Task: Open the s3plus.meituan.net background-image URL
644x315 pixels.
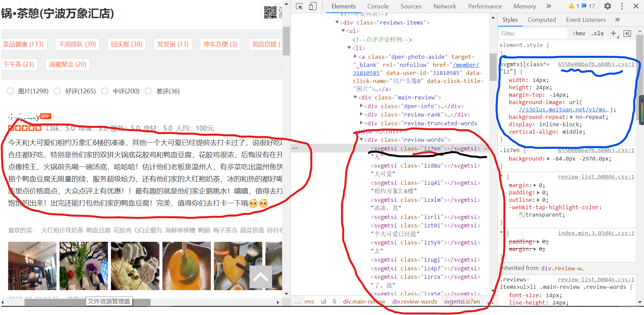Action: click(564, 109)
